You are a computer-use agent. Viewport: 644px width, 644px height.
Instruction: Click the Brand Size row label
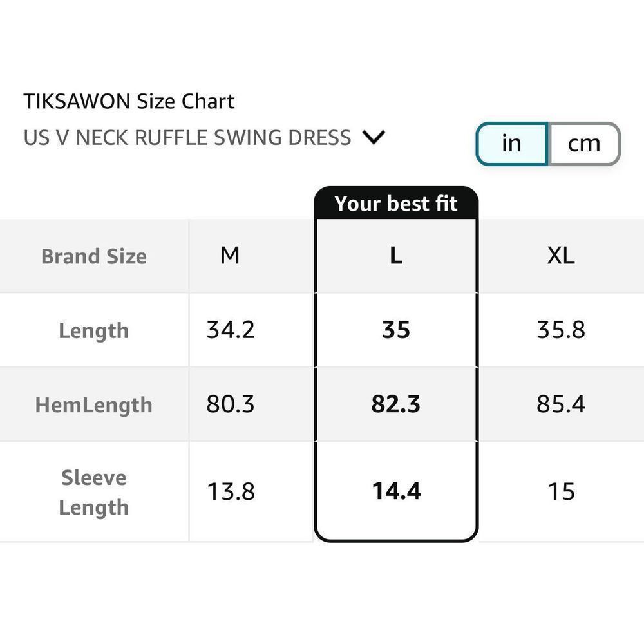coord(94,256)
